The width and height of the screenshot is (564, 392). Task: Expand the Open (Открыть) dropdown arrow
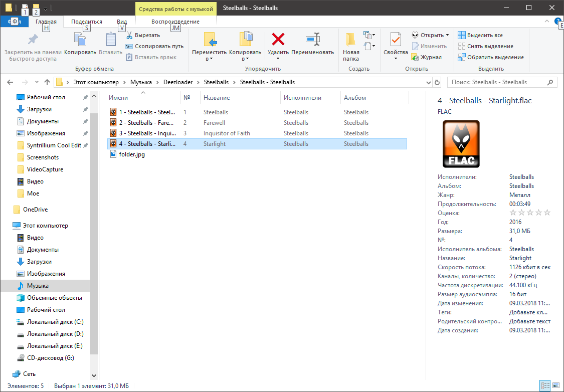tap(448, 35)
